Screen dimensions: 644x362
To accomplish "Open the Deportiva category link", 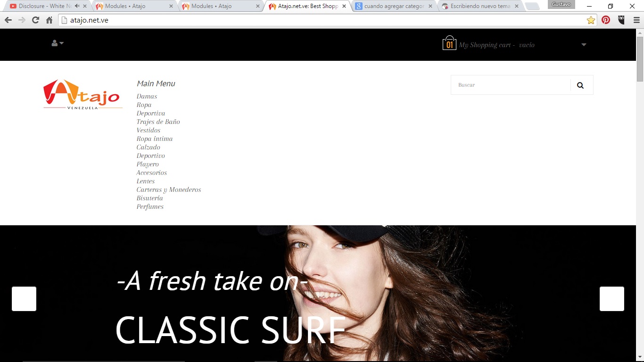I will tap(151, 113).
